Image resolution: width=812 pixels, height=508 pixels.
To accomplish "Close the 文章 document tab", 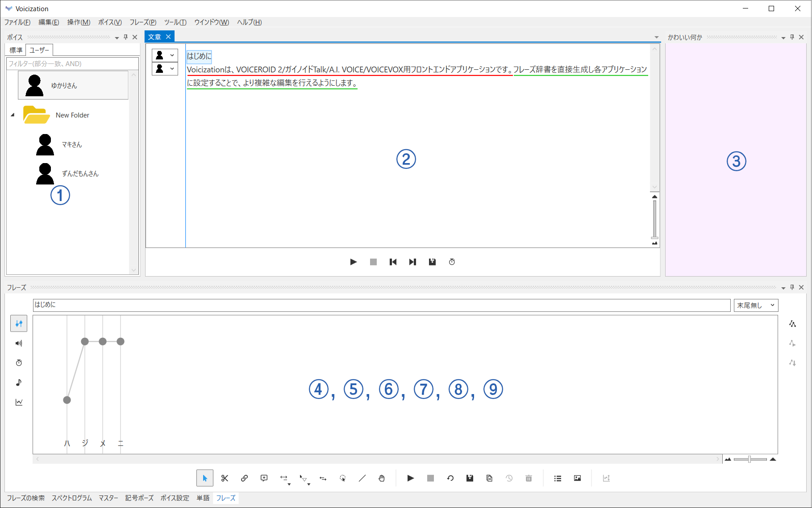I will point(168,37).
